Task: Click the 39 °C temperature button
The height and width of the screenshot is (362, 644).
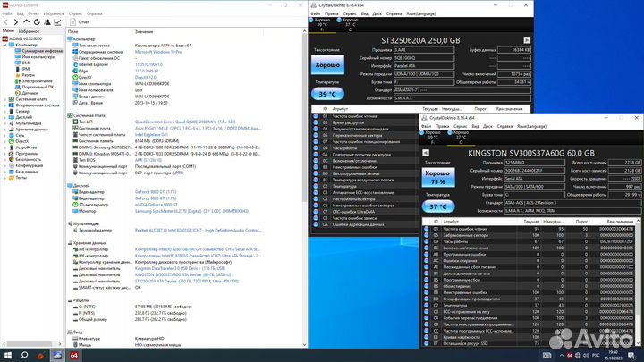Action: point(327,94)
